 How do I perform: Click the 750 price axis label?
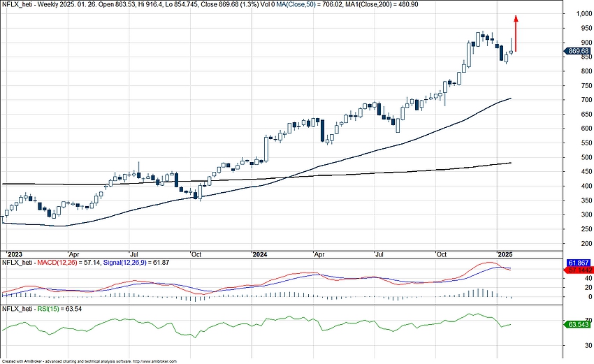587,86
